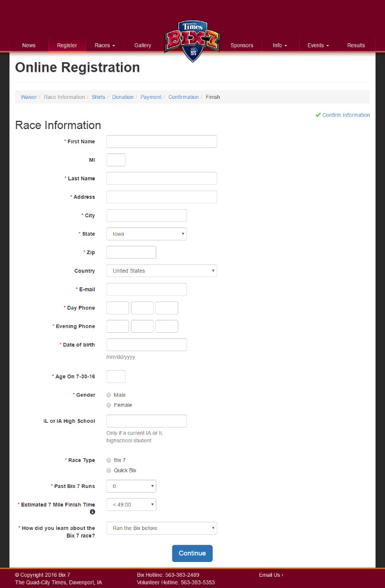Open the Estimated Finish Time dropdown

pyautogui.click(x=131, y=505)
